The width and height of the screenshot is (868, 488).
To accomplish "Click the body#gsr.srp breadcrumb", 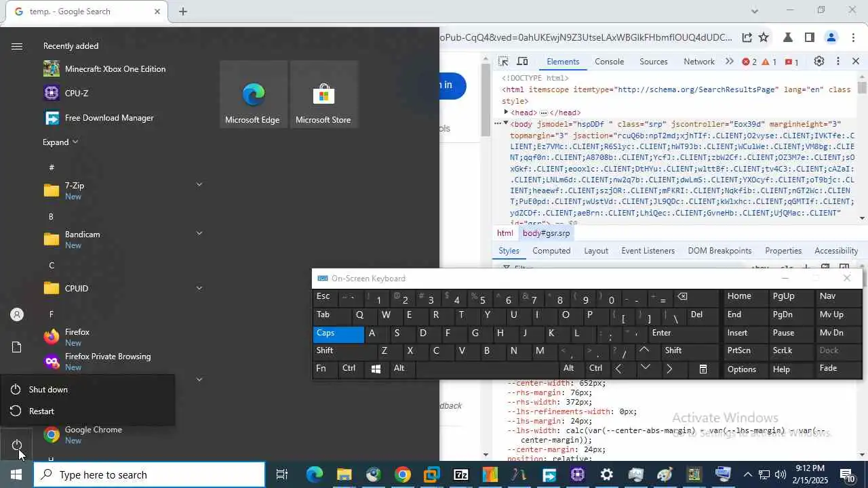I will (547, 233).
